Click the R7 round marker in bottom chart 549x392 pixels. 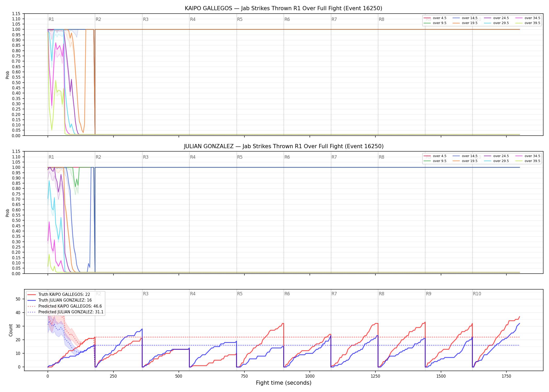coord(334,294)
